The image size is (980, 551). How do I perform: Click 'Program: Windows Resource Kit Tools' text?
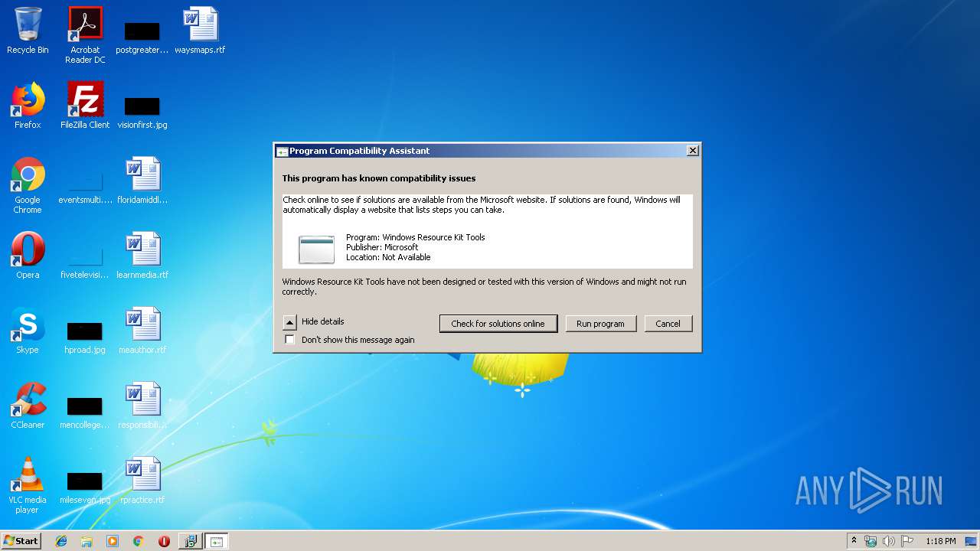[416, 237]
